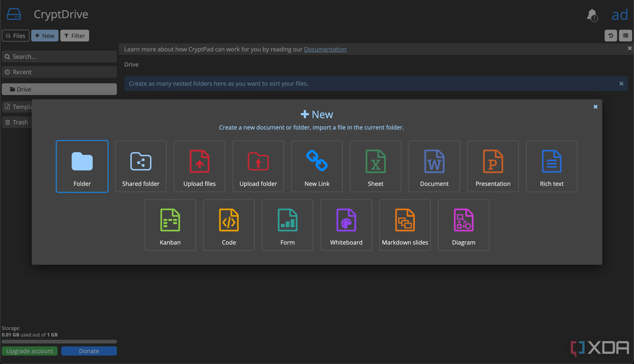Screen dimensions: 634x364
Task: Open Recent in the sidebar
Action: (x=59, y=72)
